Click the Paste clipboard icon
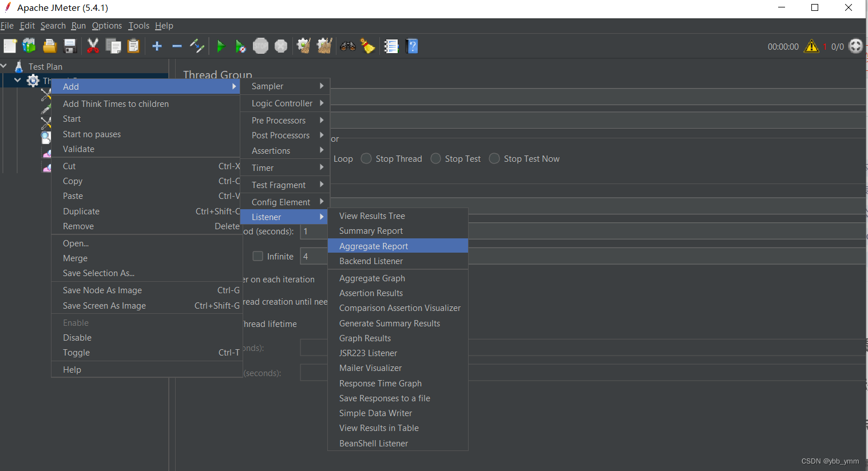Image resolution: width=868 pixels, height=471 pixels. tap(133, 46)
